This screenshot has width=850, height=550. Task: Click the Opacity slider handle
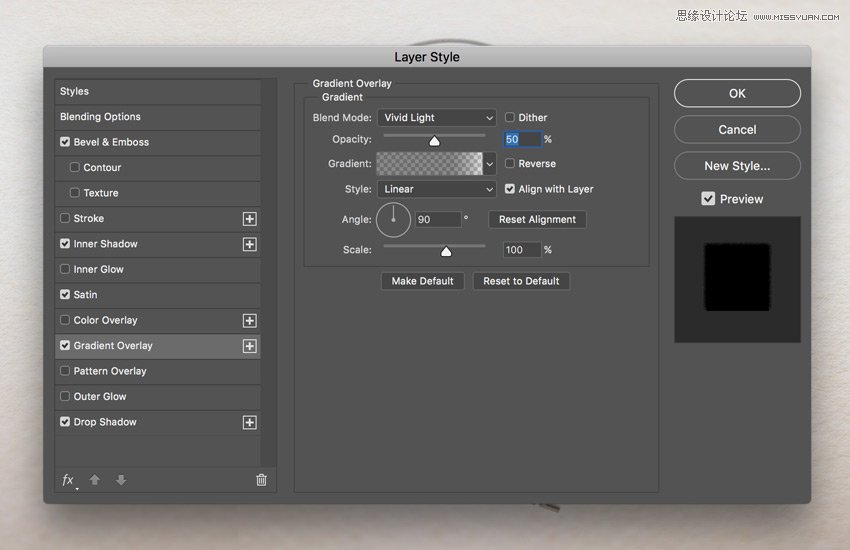[x=434, y=141]
